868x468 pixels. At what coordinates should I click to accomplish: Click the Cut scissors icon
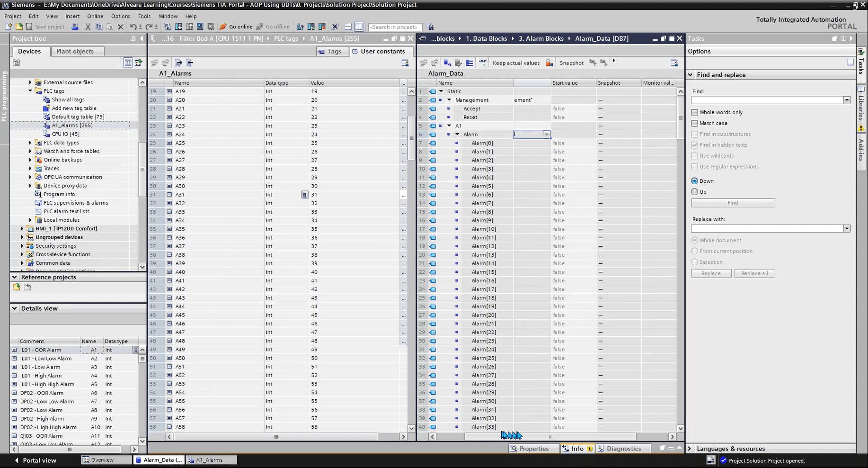(88, 27)
